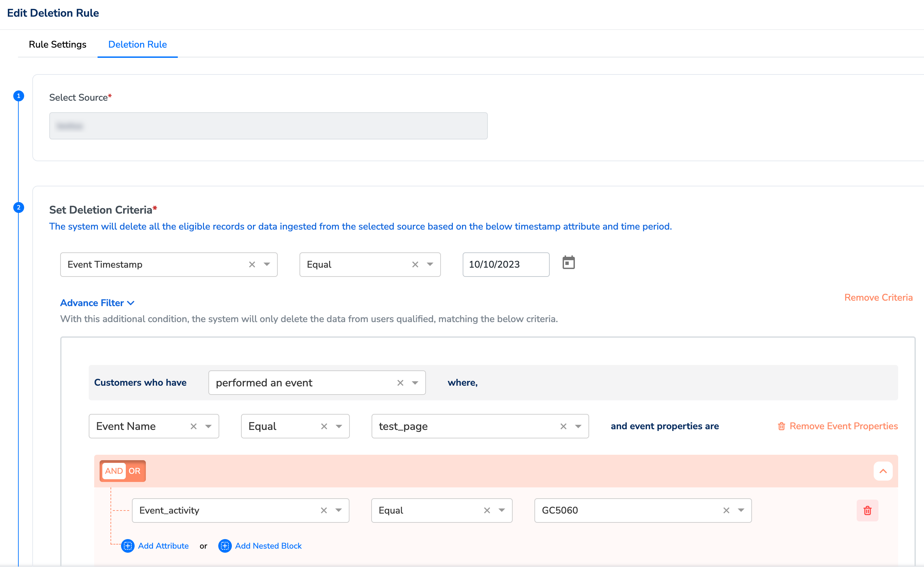Switch condition logic to AND
Viewport: 924px width, 568px height.
point(114,471)
